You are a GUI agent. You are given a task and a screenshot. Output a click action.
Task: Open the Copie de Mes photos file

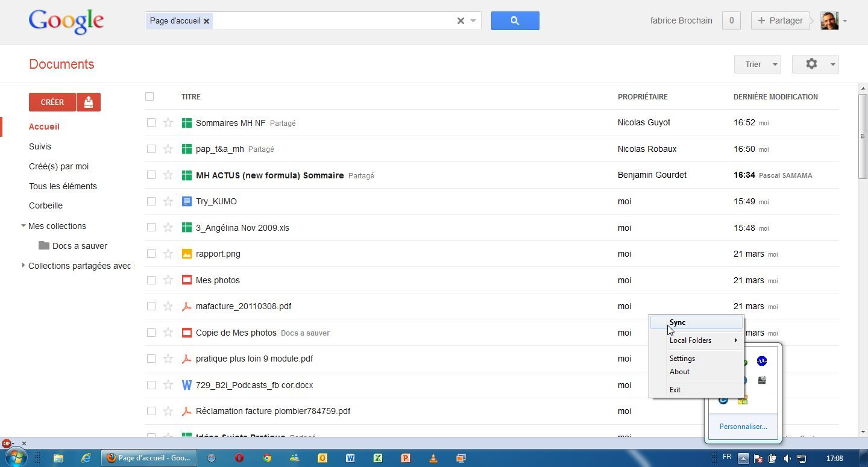coord(236,333)
